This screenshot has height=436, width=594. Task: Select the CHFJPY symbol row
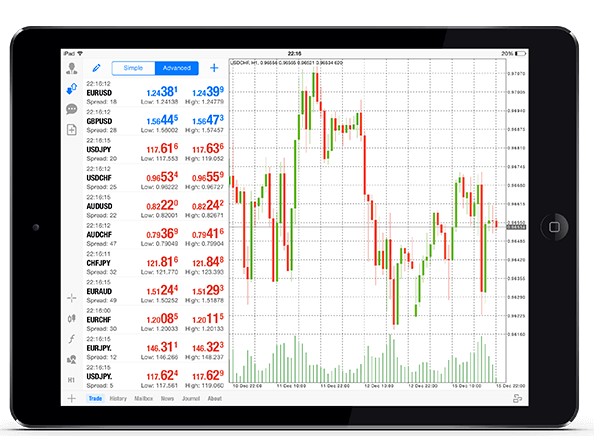[155, 263]
